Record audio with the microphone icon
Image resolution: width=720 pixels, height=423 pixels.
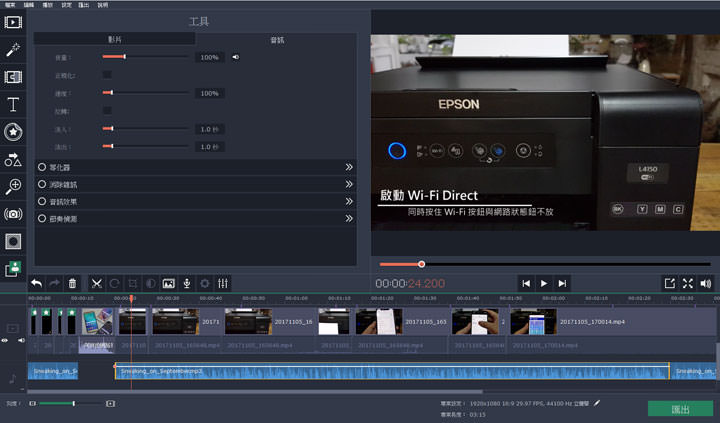tap(187, 283)
